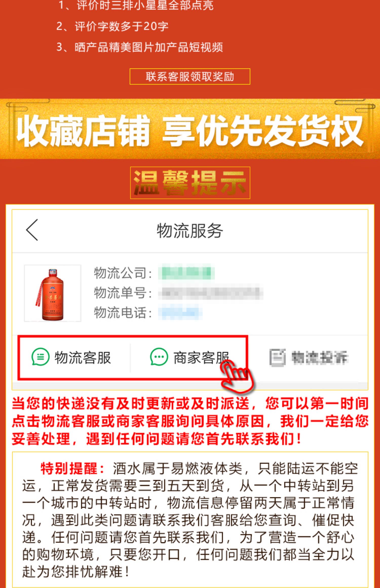
Task: Click the 晒产品精美图片加产品短视频 rule line
Action: [140, 47]
